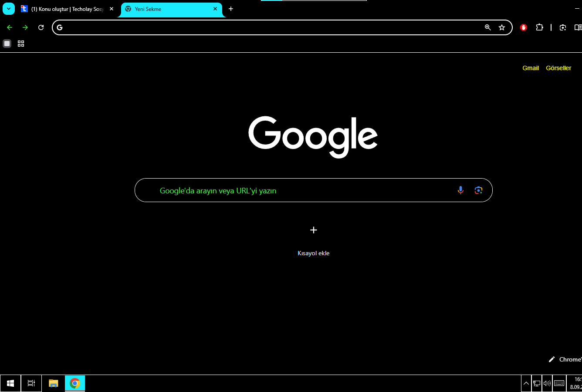Screen dimensions: 582x392
Task: Open the Gmail link
Action: (x=531, y=68)
